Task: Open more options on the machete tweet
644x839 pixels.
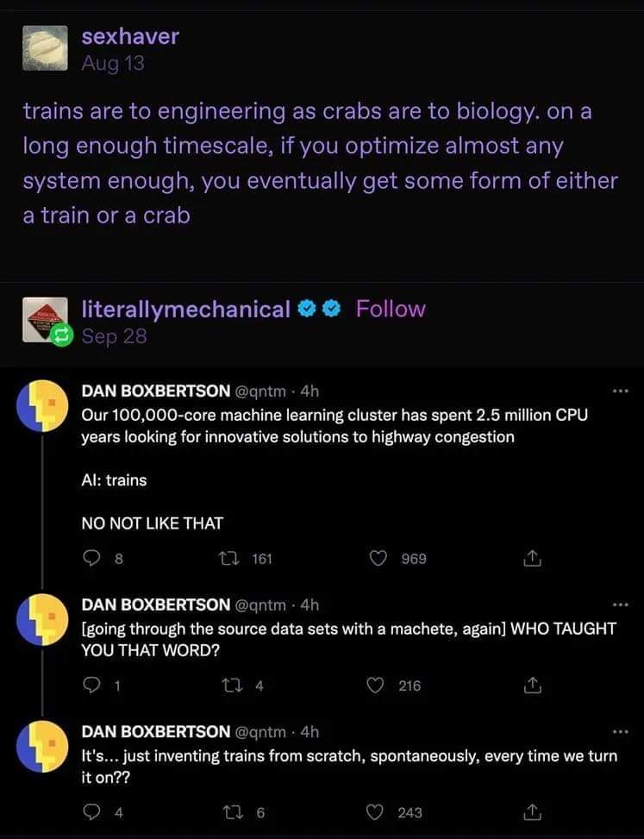Action: coord(617,604)
